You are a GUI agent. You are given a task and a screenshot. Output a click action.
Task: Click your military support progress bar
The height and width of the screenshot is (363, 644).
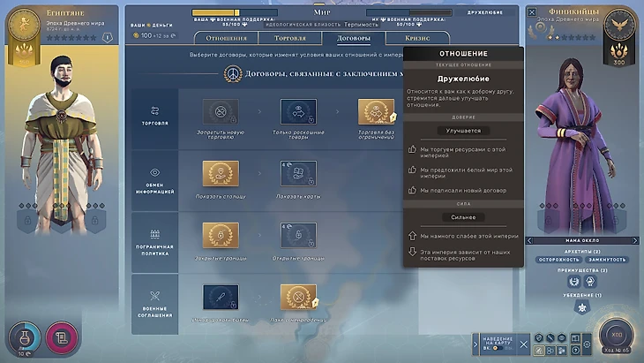(x=235, y=12)
